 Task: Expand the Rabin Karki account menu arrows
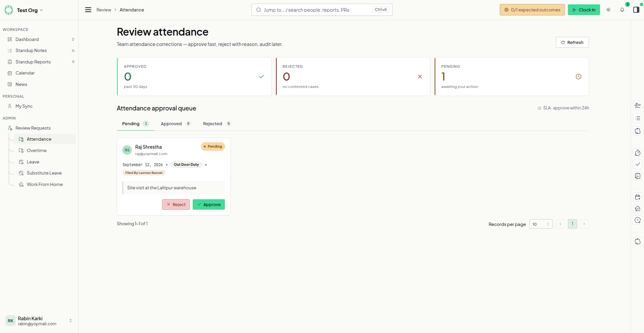(x=70, y=321)
